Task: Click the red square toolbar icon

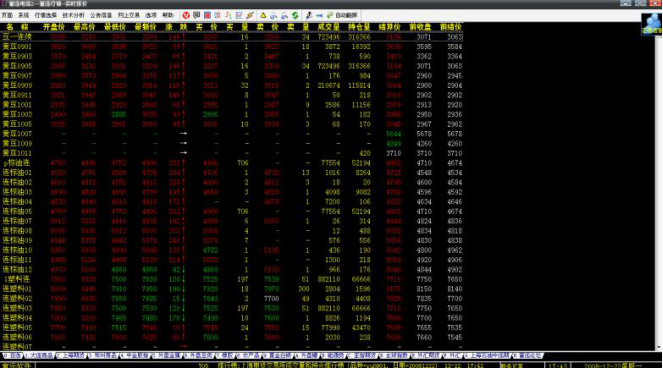Action: 207,15
